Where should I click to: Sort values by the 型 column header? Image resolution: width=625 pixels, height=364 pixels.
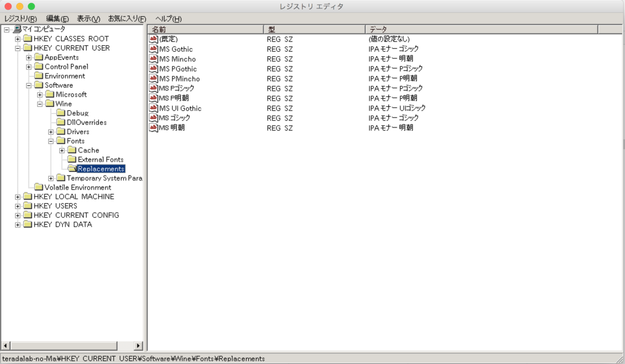coord(314,29)
